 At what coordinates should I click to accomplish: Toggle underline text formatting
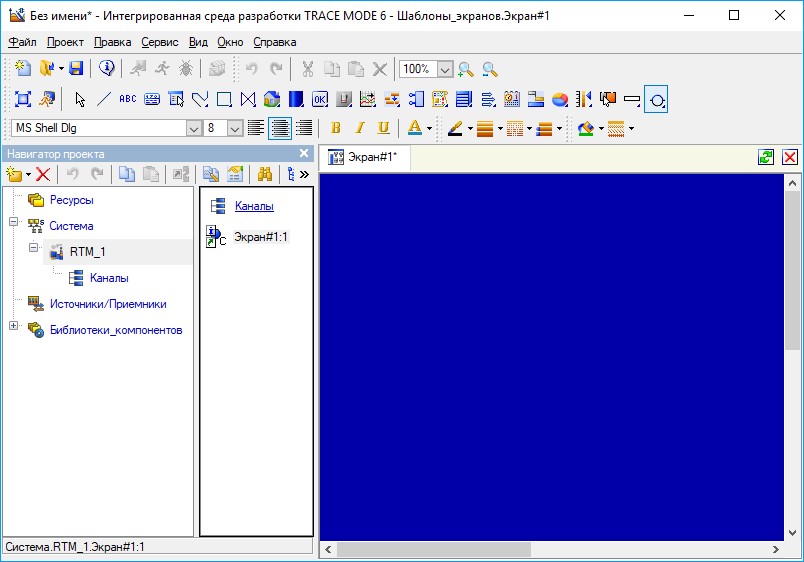(383, 128)
